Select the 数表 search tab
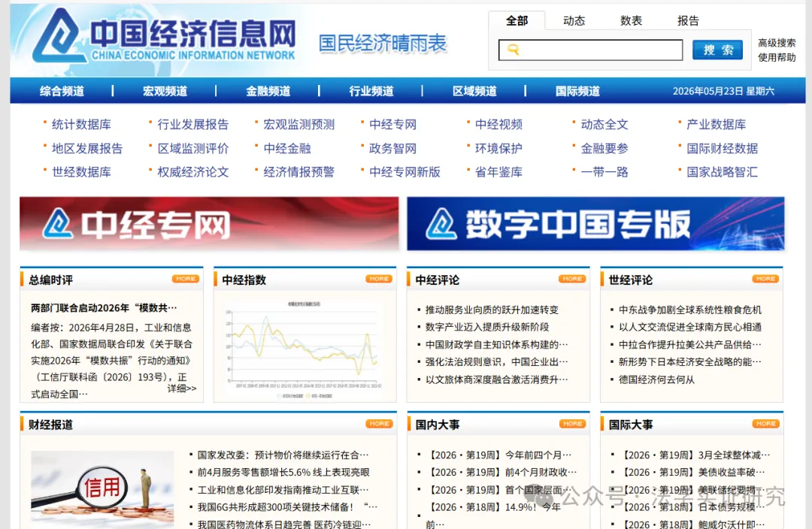The width and height of the screenshot is (812, 529). [631, 21]
